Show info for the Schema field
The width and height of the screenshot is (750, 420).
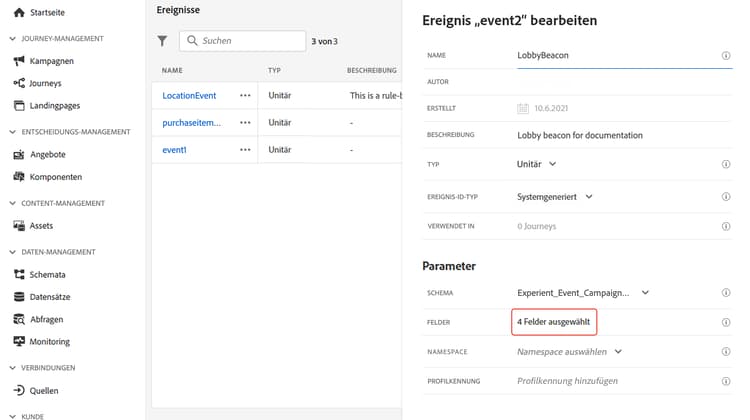(x=726, y=293)
